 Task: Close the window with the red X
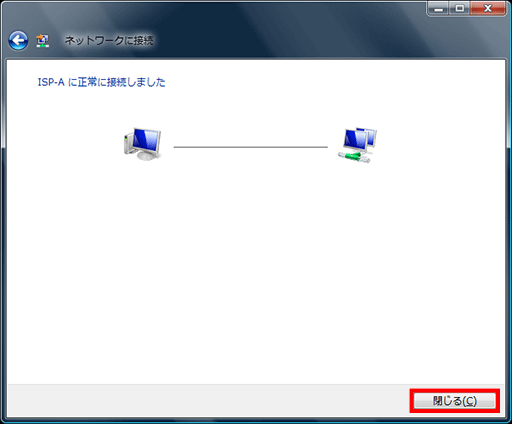[x=488, y=9]
